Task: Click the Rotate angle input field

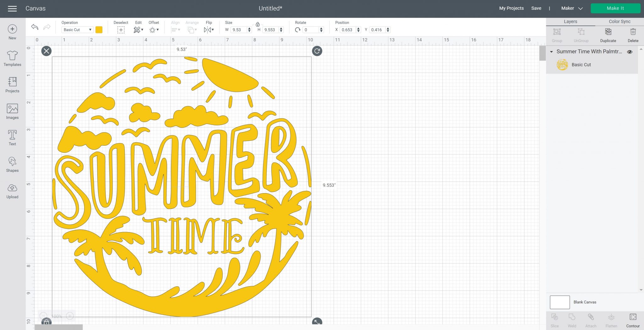Action: (x=311, y=30)
